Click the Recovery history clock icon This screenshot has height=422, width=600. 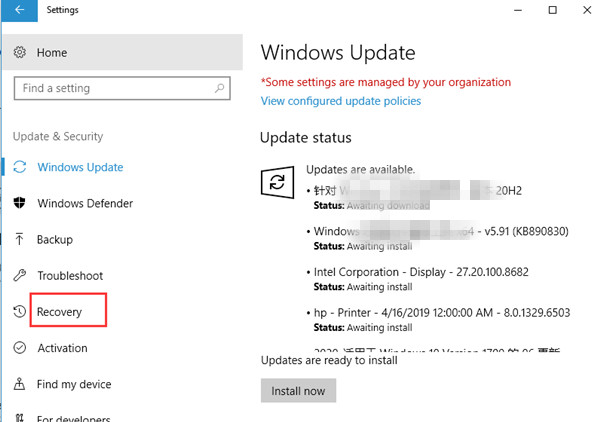pyautogui.click(x=20, y=312)
